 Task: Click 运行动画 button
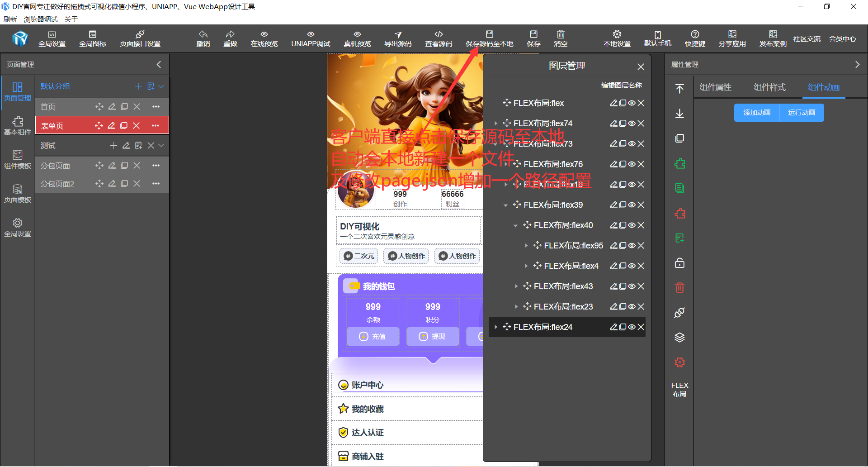(x=802, y=113)
